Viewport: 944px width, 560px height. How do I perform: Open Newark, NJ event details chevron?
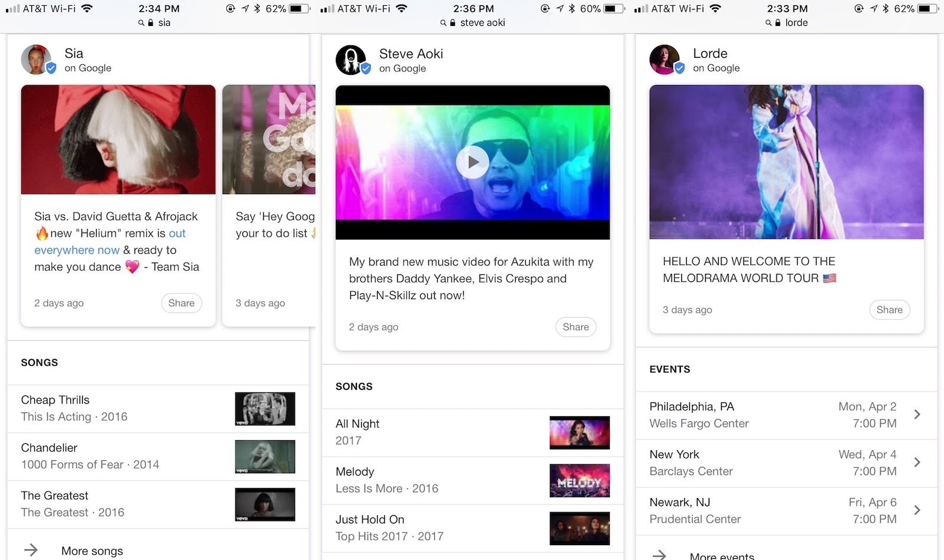(917, 510)
